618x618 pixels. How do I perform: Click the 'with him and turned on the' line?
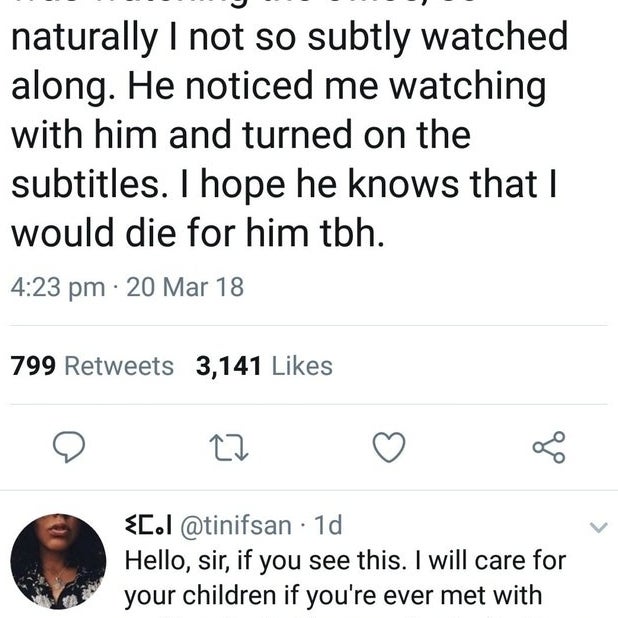click(240, 134)
